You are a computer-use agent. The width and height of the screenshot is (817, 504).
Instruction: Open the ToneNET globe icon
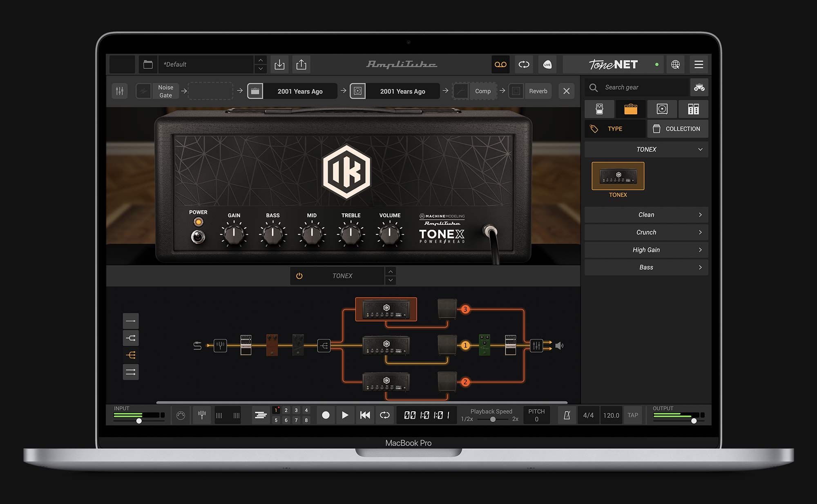click(x=675, y=64)
